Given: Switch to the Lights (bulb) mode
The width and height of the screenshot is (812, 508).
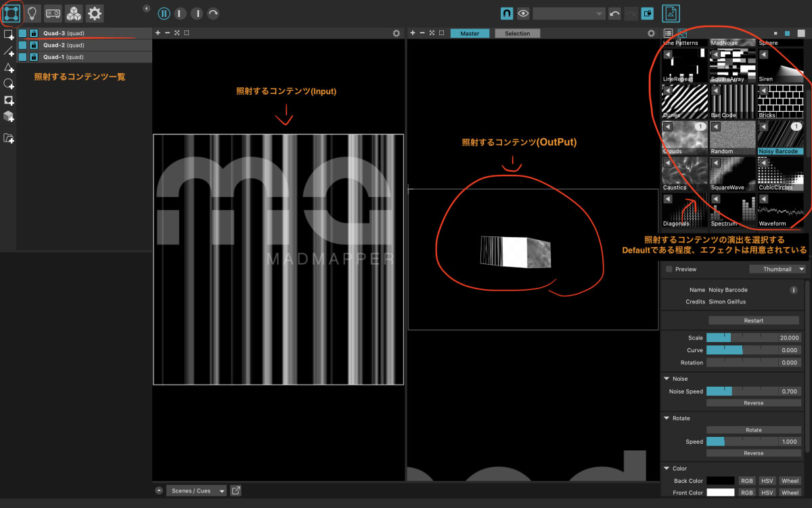Looking at the screenshot, I should 32,13.
